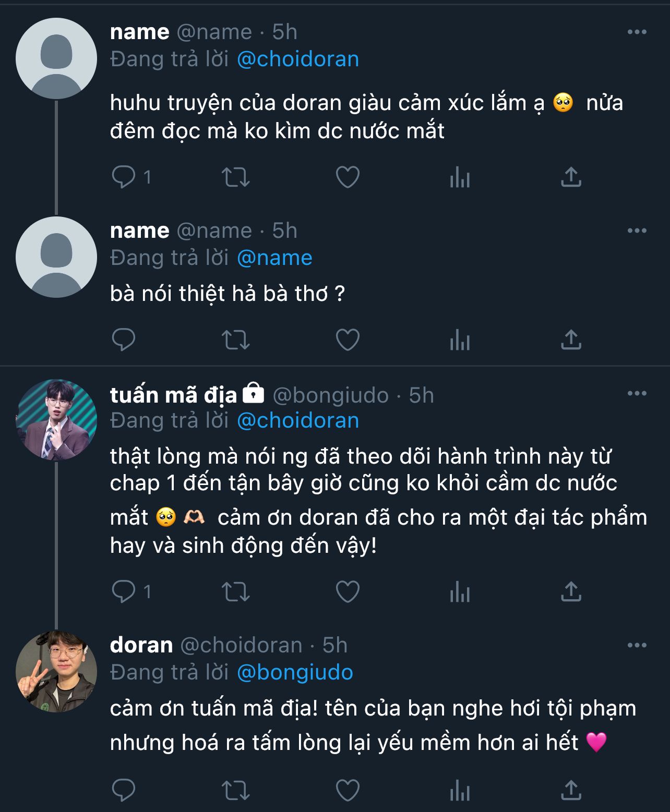View analytics for 'bà nói thiệt hả' tweet

point(460,341)
